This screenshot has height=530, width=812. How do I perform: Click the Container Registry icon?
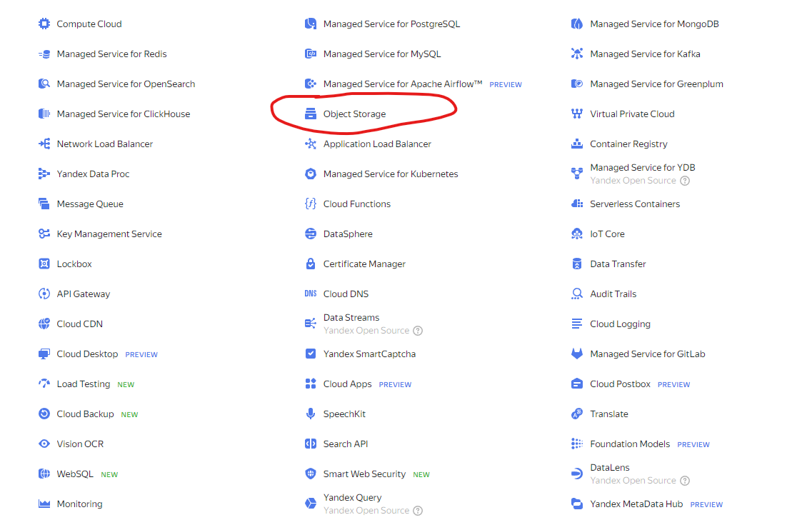coord(577,144)
